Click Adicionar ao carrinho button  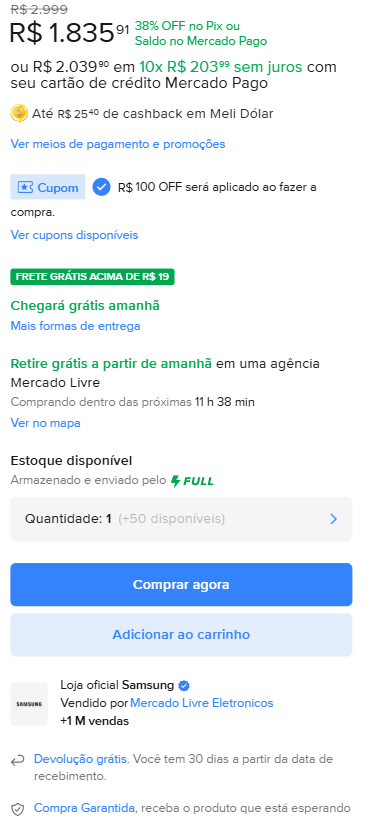coord(181,634)
